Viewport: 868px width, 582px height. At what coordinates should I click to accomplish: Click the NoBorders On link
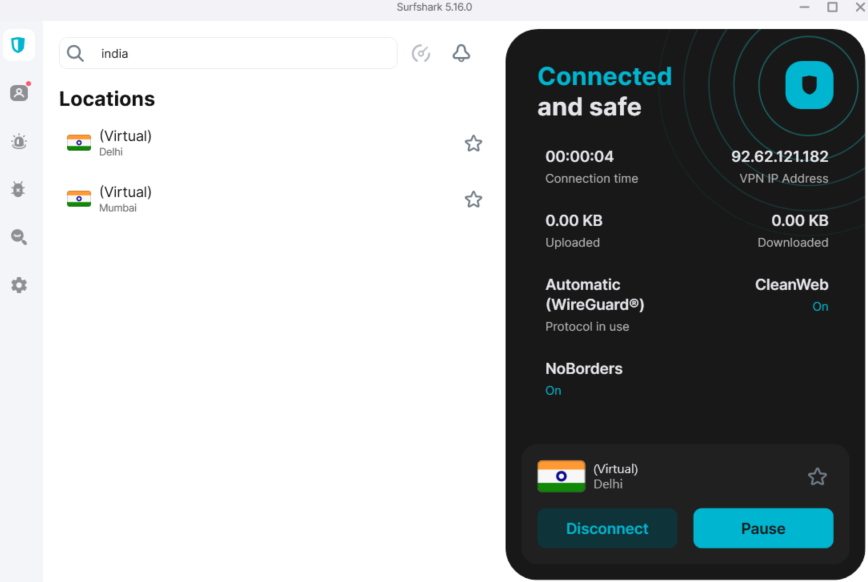click(553, 391)
